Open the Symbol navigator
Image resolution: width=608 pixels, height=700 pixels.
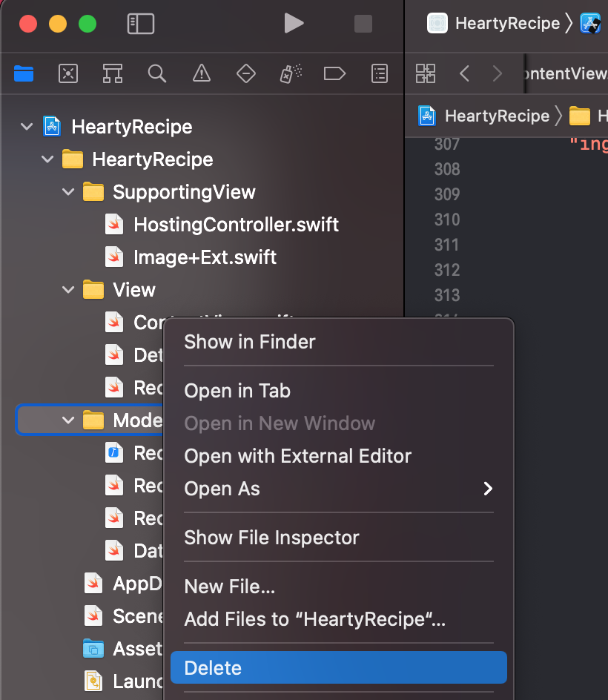(113, 73)
